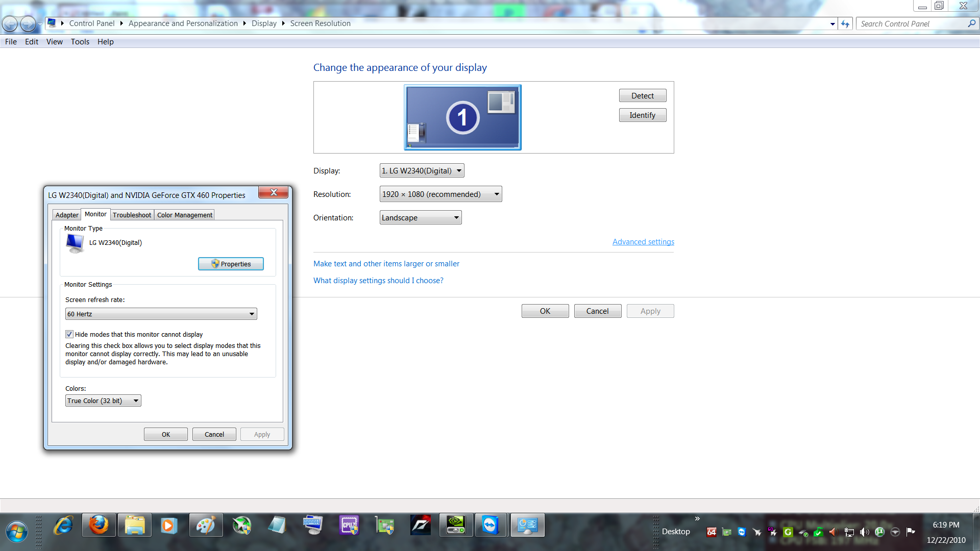Open Windows Media Player taskbar icon

pyautogui.click(x=168, y=525)
